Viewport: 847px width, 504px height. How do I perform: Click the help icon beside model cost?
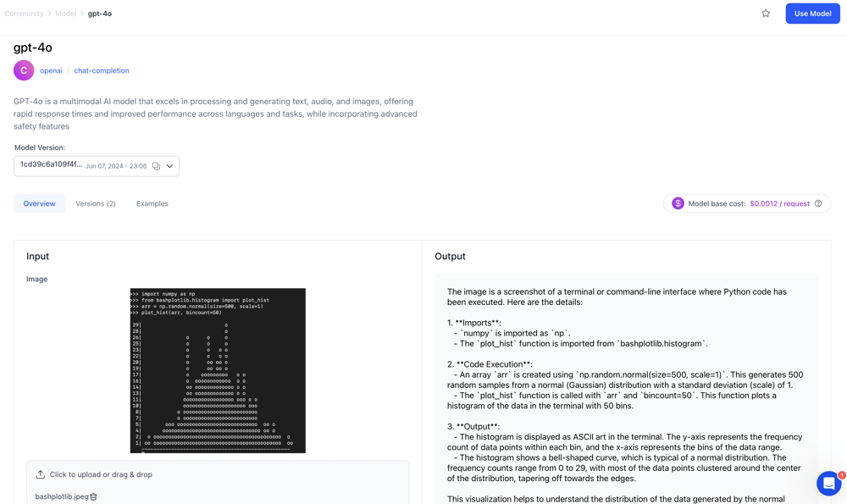click(818, 203)
